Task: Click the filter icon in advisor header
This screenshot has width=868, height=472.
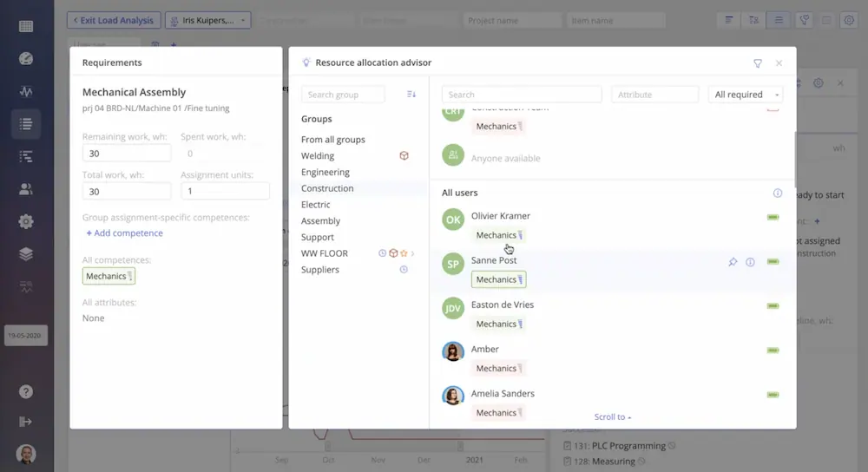Action: [x=758, y=63]
